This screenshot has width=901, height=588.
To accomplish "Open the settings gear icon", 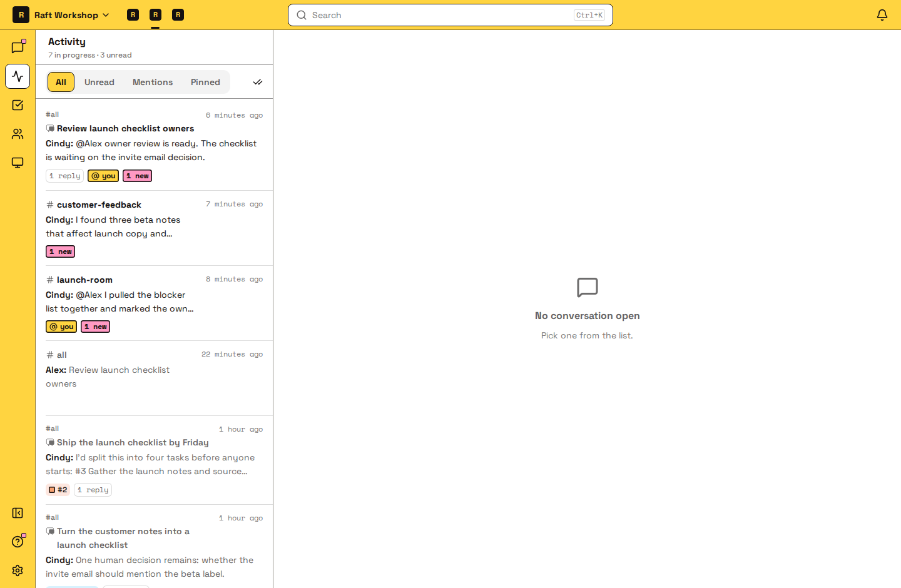I will 18,570.
